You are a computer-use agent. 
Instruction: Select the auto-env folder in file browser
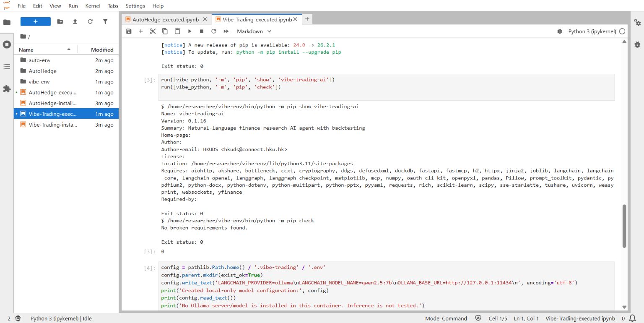coord(66,60)
